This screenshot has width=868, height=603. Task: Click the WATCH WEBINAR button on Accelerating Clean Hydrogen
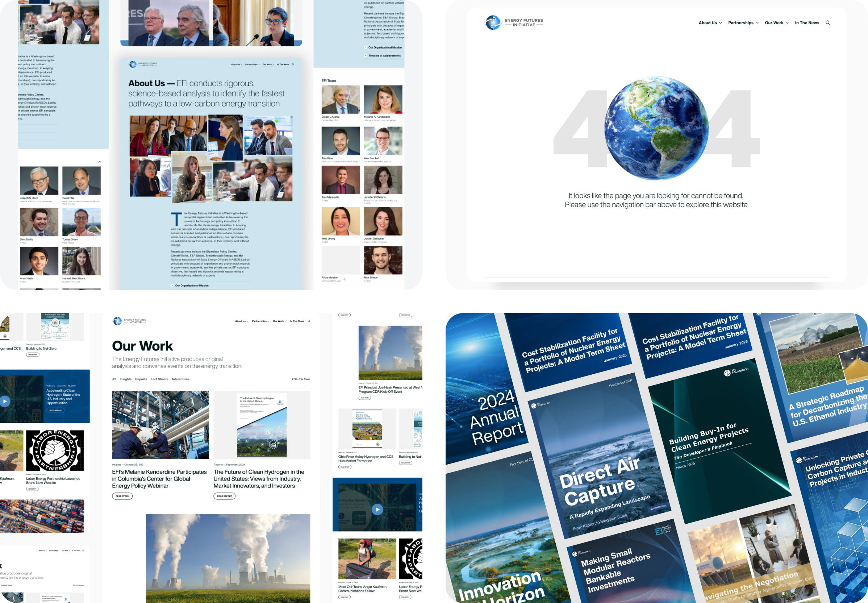55,410
